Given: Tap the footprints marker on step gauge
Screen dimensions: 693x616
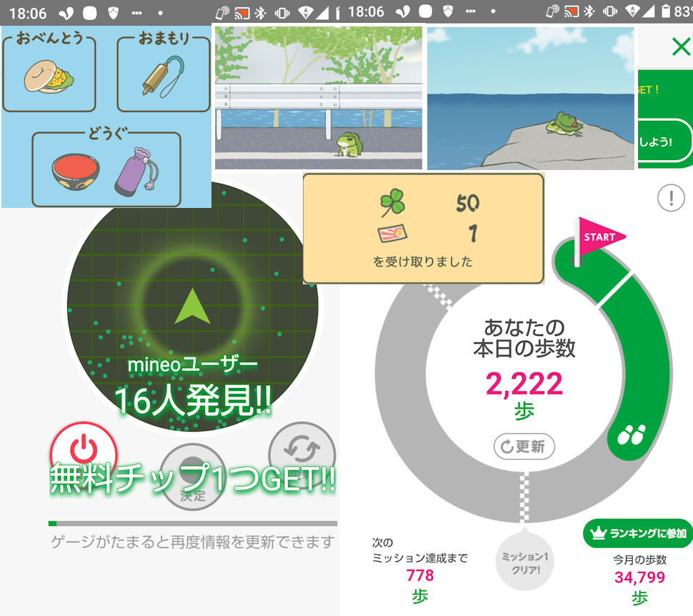Looking at the screenshot, I should (632, 434).
